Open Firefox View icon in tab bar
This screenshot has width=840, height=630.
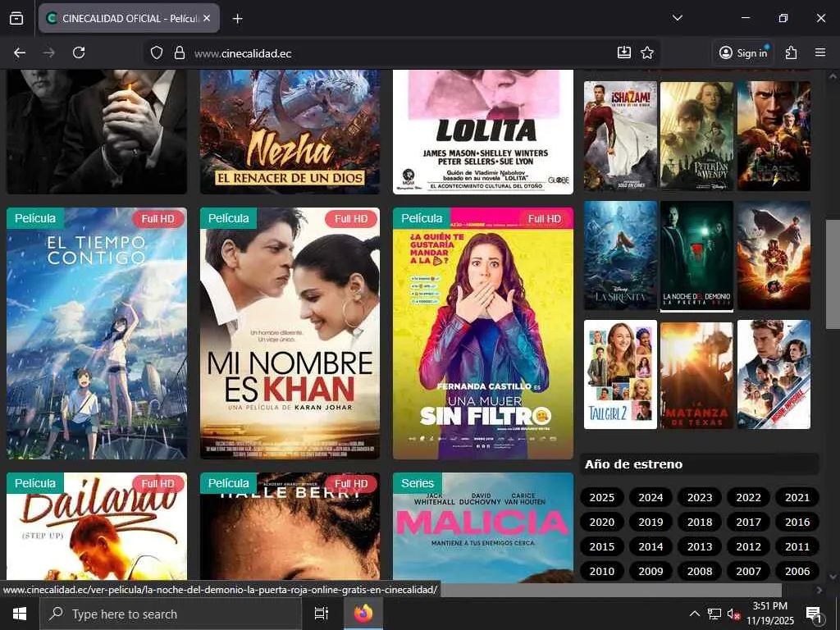[16, 18]
